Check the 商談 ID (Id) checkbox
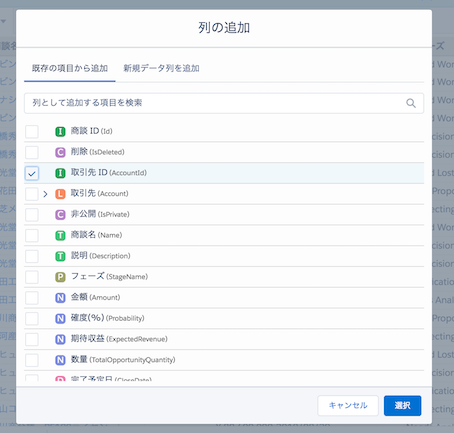Screen dimensions: 454x433 (32, 132)
